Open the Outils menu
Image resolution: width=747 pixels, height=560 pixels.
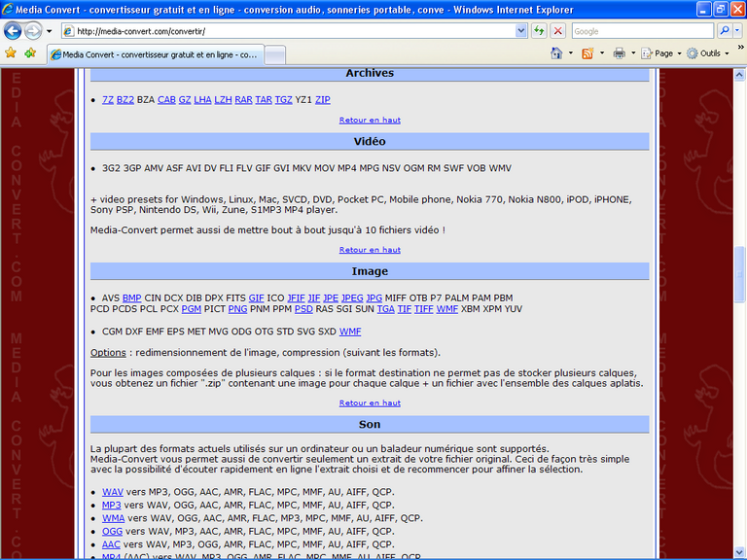(708, 53)
